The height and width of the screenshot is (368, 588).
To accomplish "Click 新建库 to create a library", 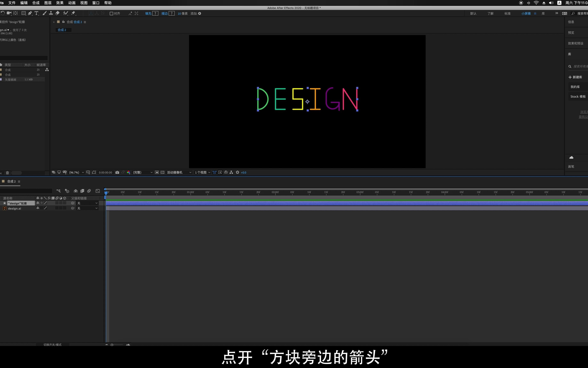I will 575,77.
